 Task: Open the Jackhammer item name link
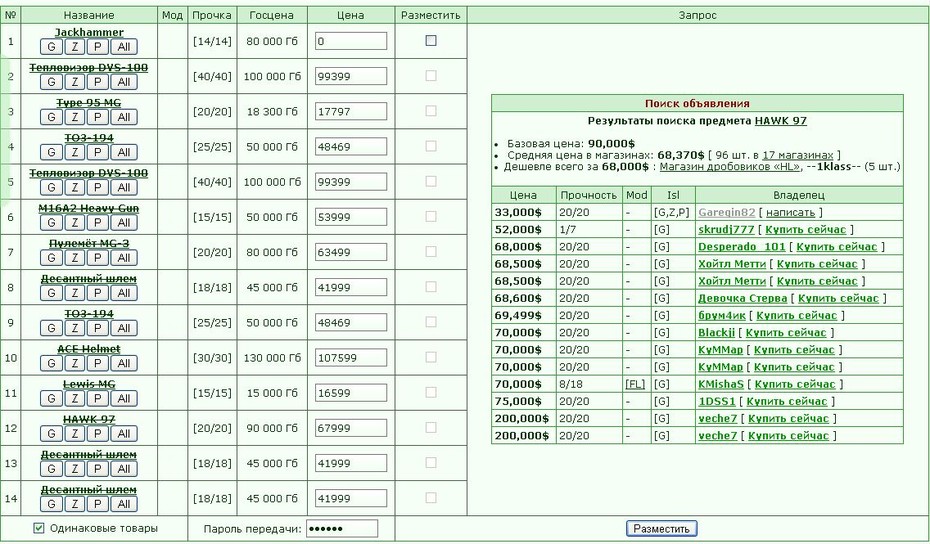click(x=89, y=32)
